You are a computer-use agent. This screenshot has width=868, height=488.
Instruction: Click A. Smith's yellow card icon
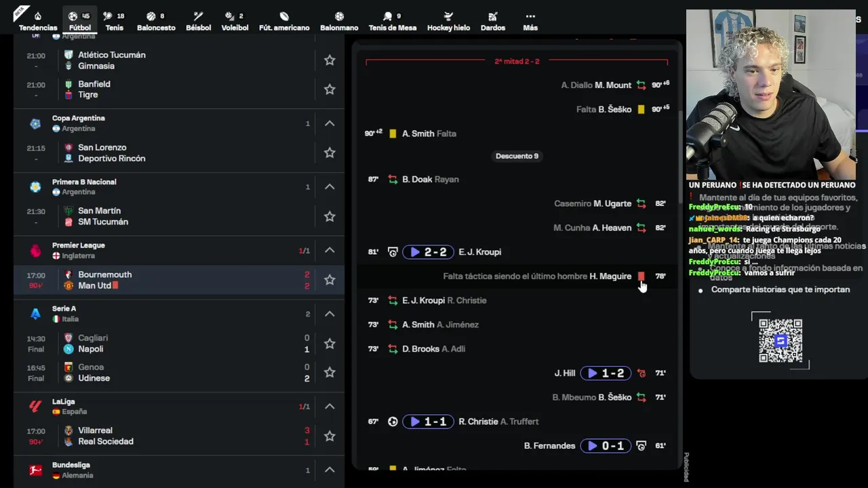click(393, 134)
